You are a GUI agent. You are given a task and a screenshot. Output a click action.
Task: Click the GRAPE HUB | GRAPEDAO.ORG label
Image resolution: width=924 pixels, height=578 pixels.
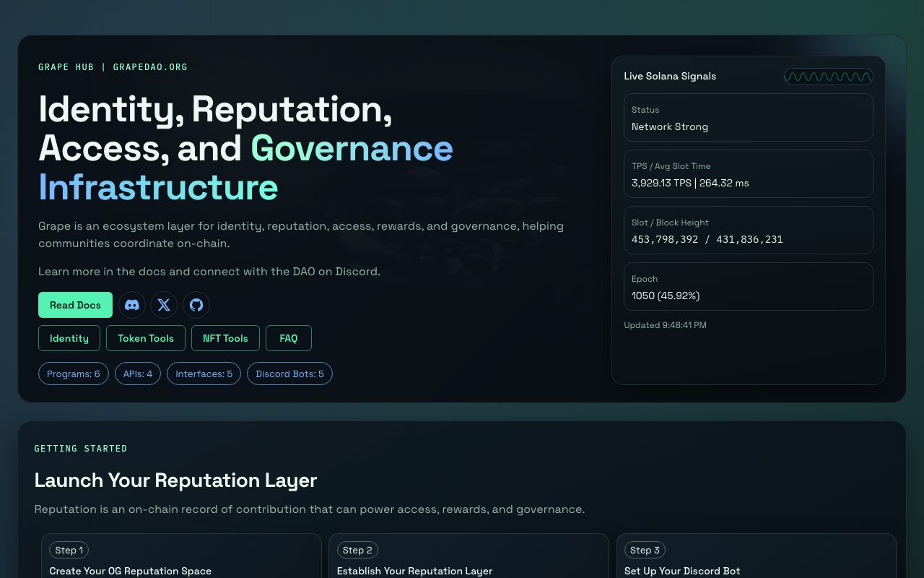coord(113,67)
